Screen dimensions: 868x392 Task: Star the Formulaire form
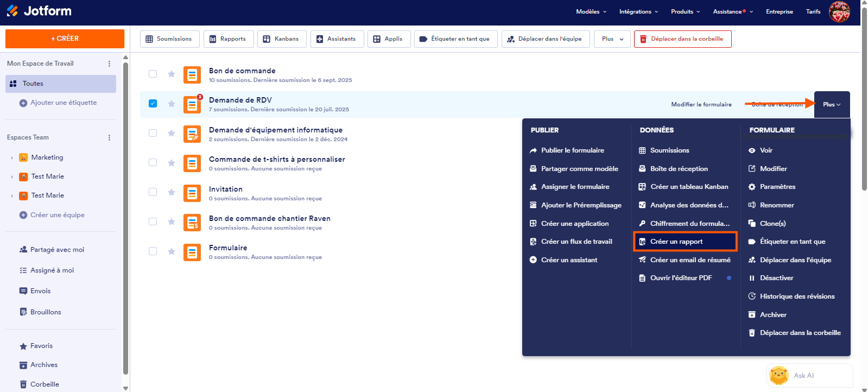click(172, 251)
